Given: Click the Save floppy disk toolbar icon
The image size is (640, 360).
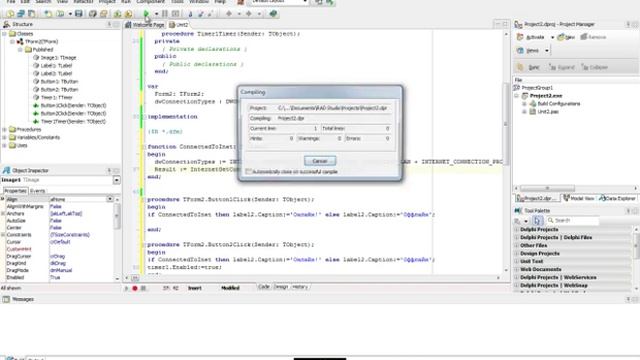Looking at the screenshot, I should pyautogui.click(x=79, y=13).
